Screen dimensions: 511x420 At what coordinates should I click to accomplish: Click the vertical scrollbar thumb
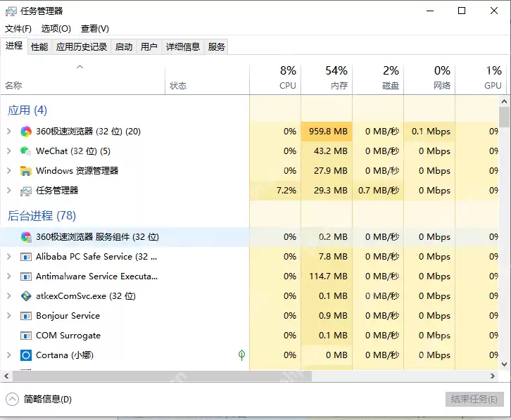click(x=504, y=117)
